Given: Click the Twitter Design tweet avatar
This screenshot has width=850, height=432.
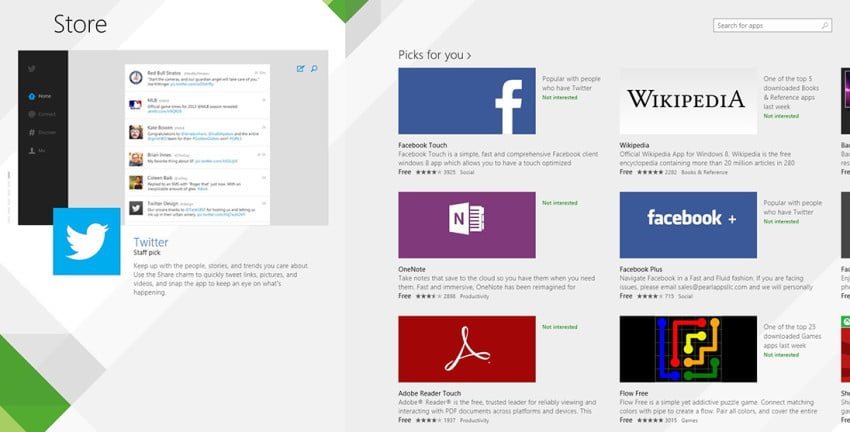Looking at the screenshot, I should point(136,208).
